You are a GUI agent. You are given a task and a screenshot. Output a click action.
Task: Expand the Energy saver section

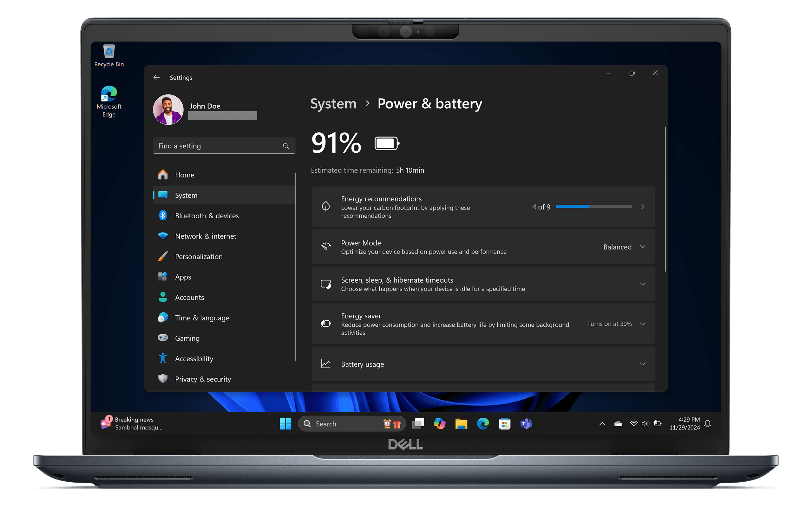click(x=483, y=324)
